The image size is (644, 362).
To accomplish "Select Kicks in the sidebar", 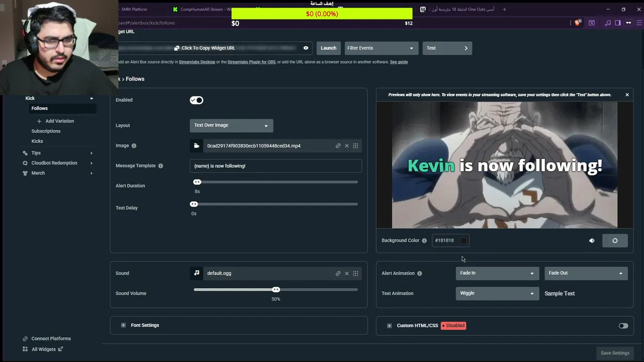I will point(37,141).
